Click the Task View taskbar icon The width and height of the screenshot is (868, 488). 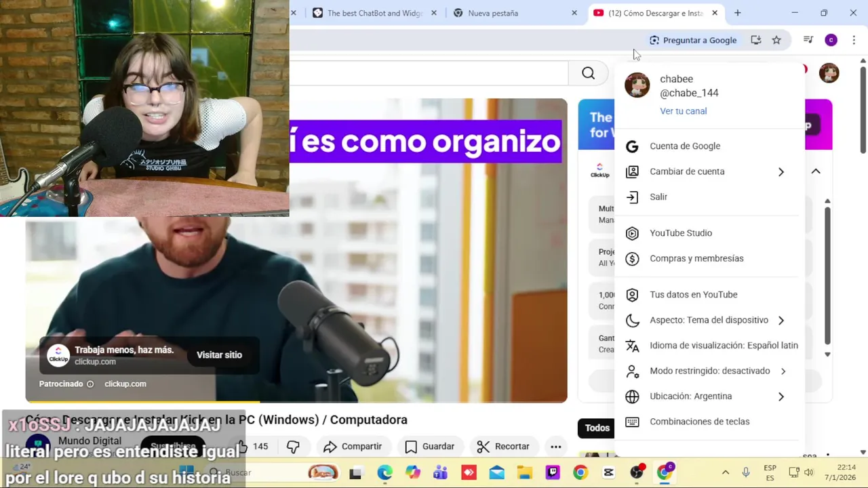point(355,472)
